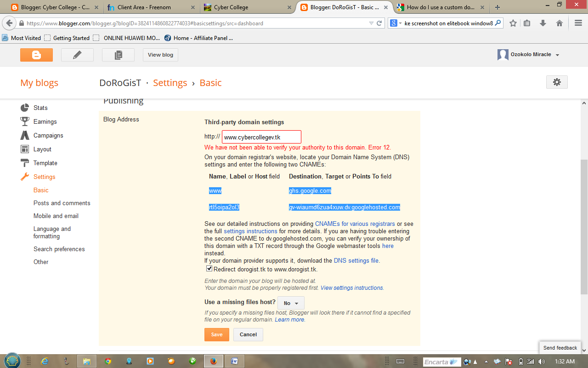This screenshot has width=588, height=368.
Task: Click the Windows Start orb
Action: coord(12,361)
